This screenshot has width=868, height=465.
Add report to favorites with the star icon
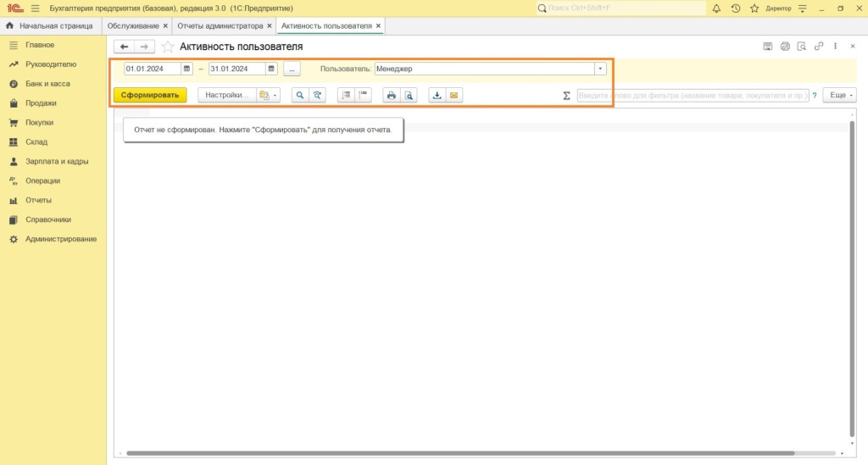pos(168,47)
